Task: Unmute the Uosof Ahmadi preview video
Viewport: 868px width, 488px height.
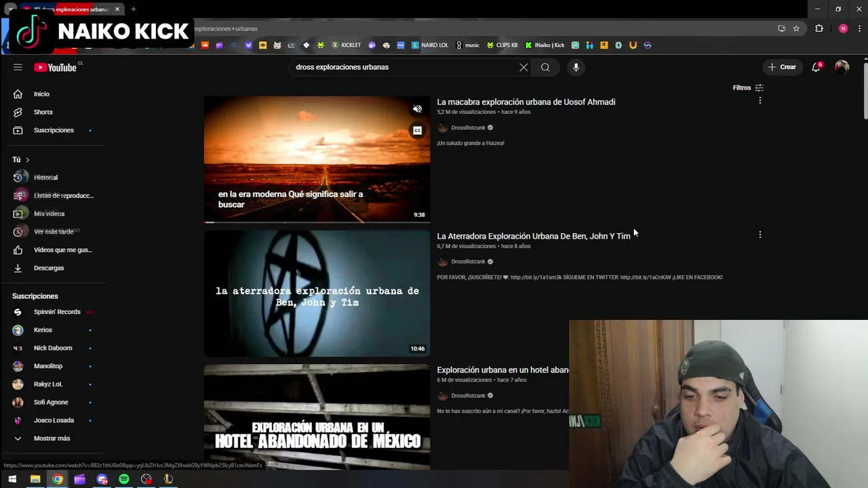Action: [x=418, y=109]
